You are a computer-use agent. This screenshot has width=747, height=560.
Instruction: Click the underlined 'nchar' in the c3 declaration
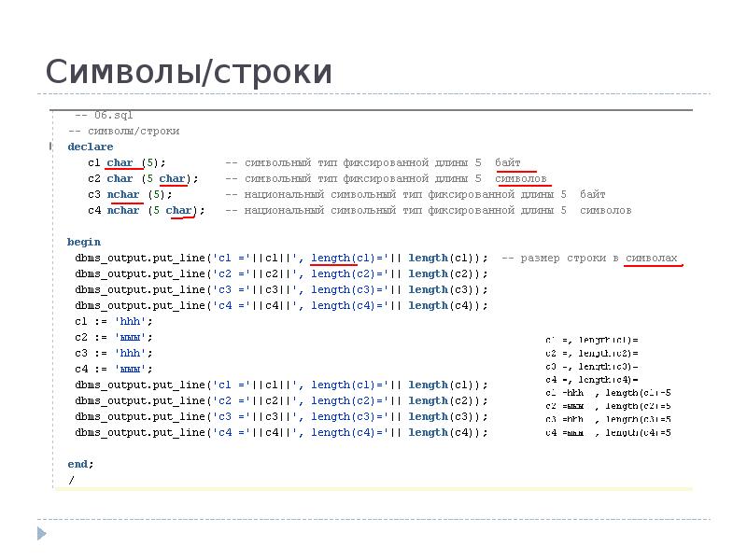click(x=123, y=194)
